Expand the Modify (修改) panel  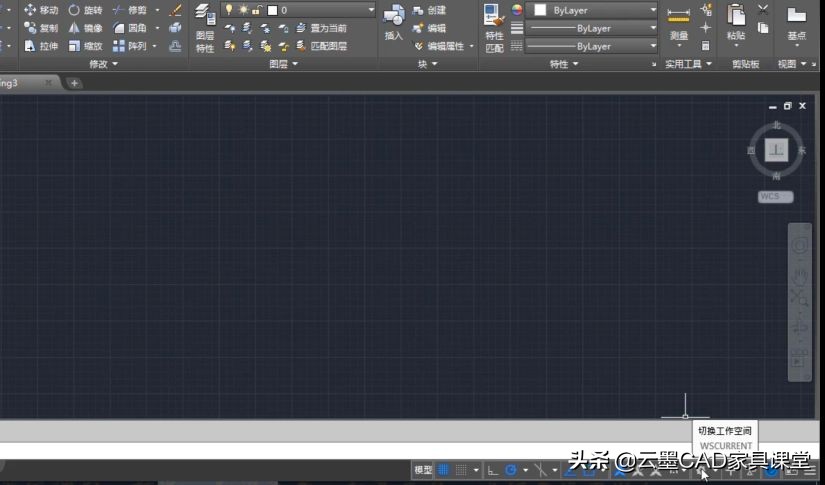(103, 64)
